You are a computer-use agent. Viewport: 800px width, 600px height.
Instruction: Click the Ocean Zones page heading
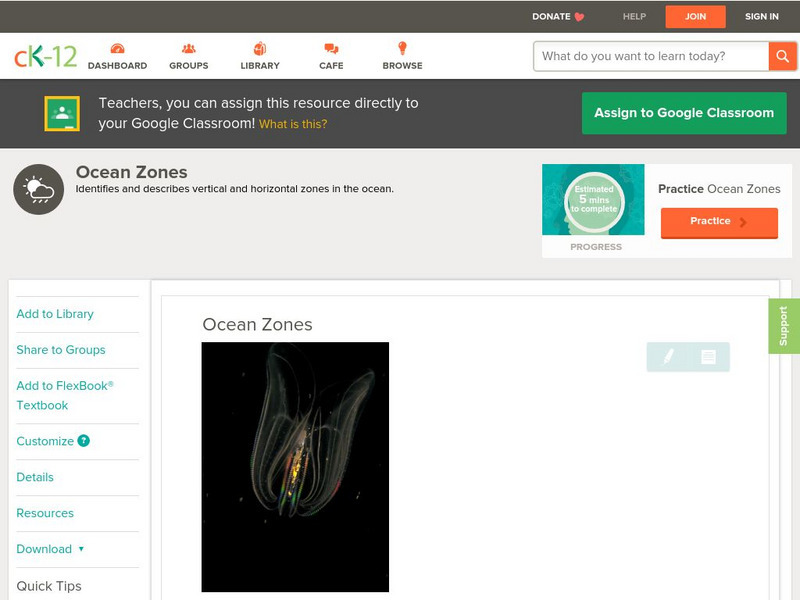point(132,172)
